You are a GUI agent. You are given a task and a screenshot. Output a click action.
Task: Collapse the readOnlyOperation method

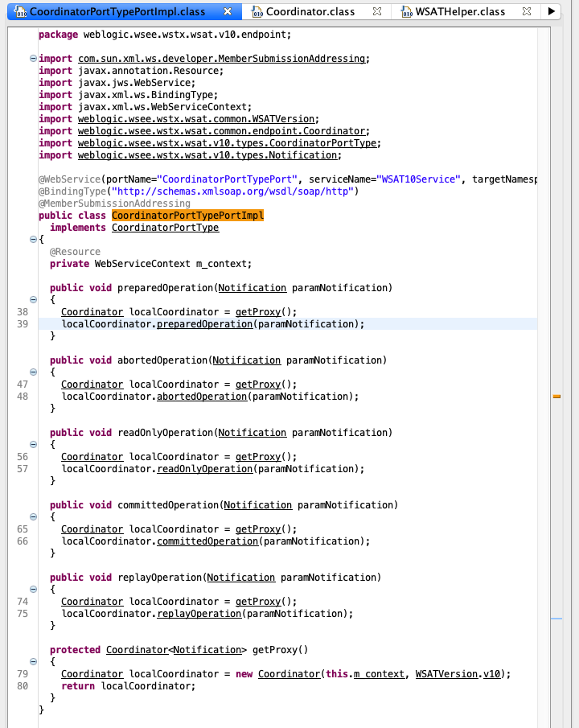coord(33,444)
